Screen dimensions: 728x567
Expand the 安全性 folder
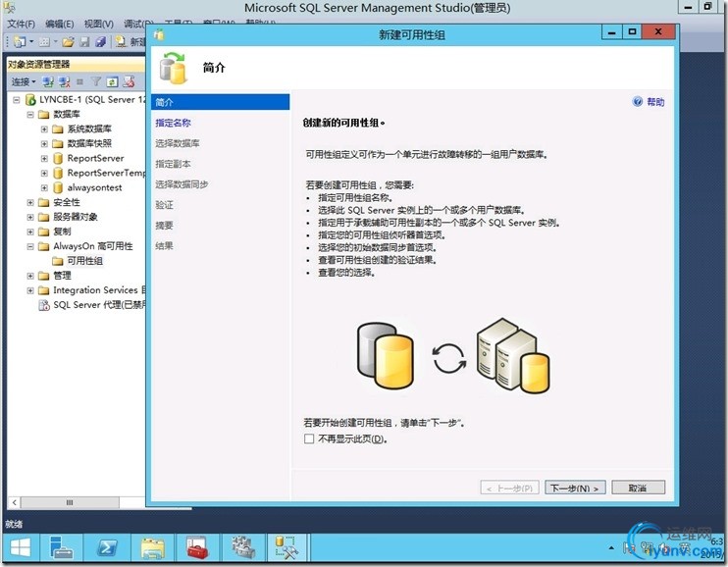point(30,202)
